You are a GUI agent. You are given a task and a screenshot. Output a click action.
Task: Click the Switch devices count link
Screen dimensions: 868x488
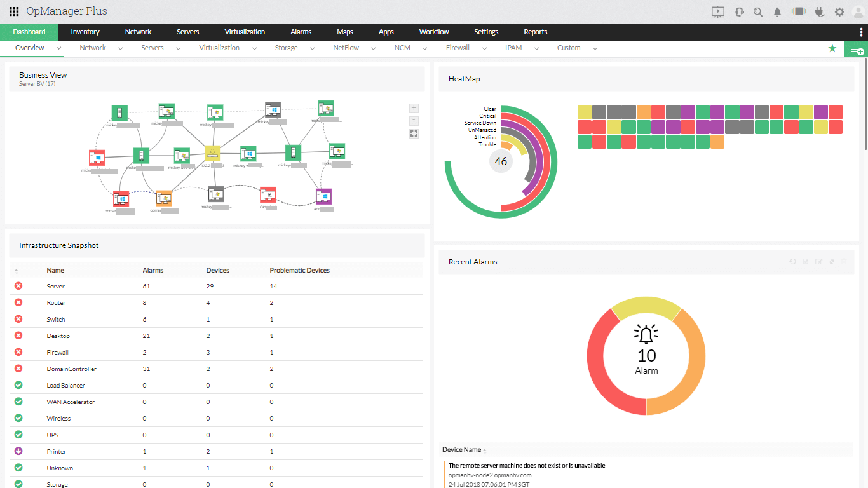pos(208,319)
